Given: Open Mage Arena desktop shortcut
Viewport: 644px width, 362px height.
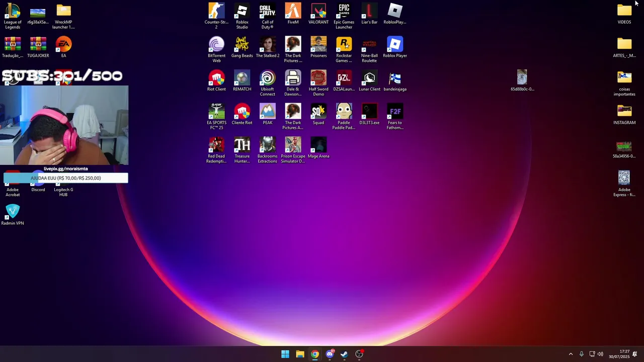Looking at the screenshot, I should (x=318, y=148).
